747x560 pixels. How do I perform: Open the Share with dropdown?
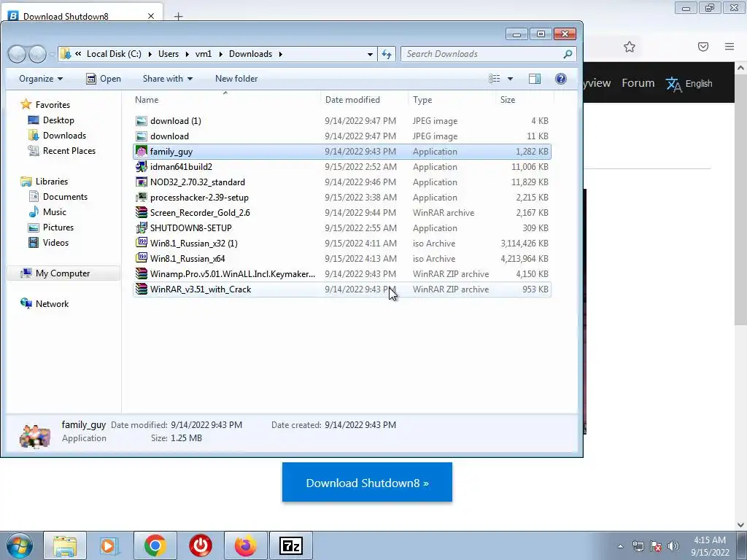click(x=168, y=79)
